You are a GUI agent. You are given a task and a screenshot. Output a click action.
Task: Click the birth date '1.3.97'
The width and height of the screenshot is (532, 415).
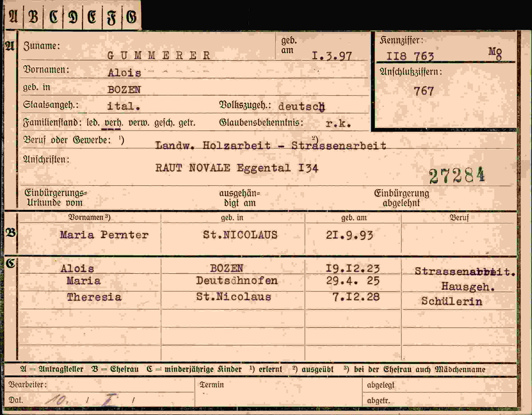332,56
